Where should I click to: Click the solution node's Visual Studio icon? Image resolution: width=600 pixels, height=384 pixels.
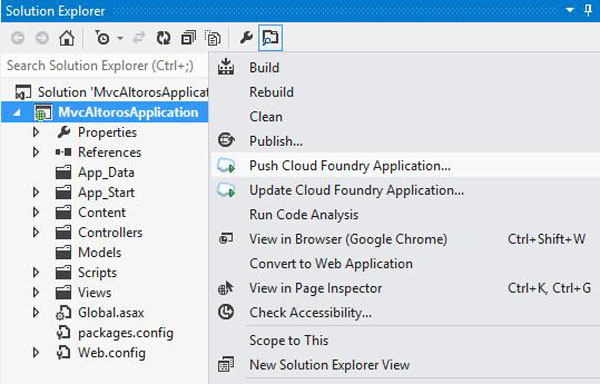coord(23,92)
